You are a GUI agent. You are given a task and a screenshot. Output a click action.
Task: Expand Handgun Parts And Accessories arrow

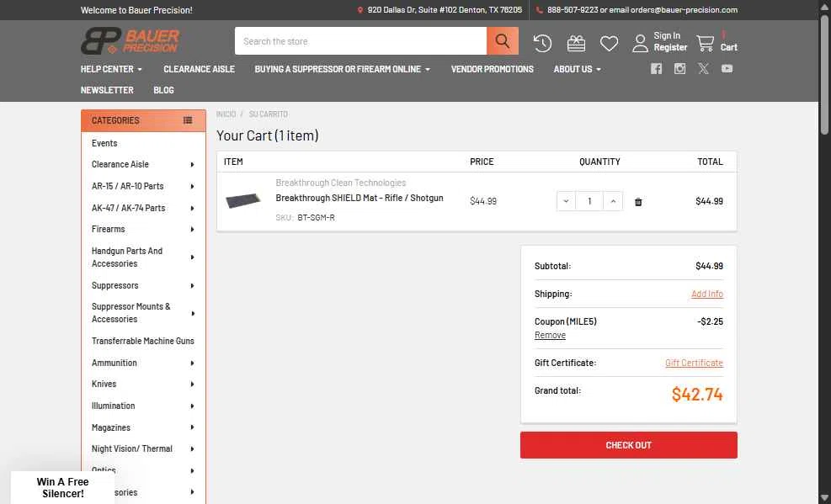coord(192,257)
